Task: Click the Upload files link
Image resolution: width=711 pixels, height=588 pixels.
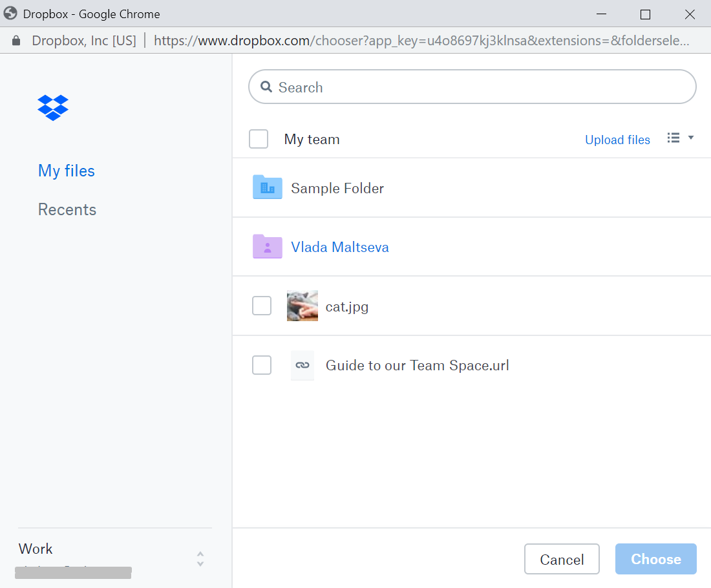Action: (x=617, y=140)
